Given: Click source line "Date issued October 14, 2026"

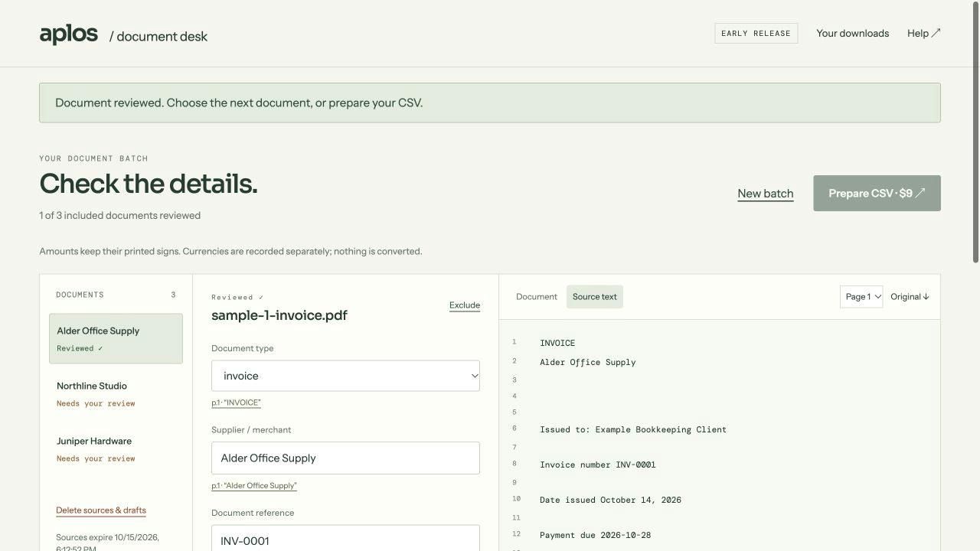Looking at the screenshot, I should pos(610,500).
